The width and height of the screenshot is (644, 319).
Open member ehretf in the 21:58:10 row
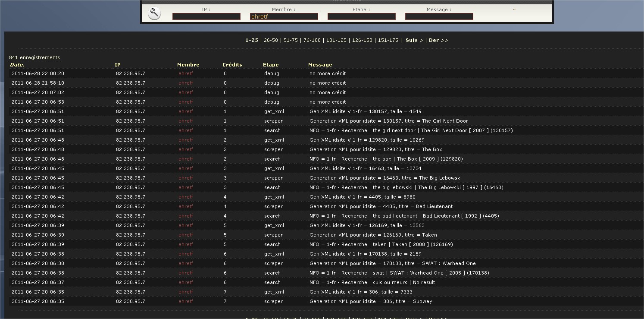point(186,83)
